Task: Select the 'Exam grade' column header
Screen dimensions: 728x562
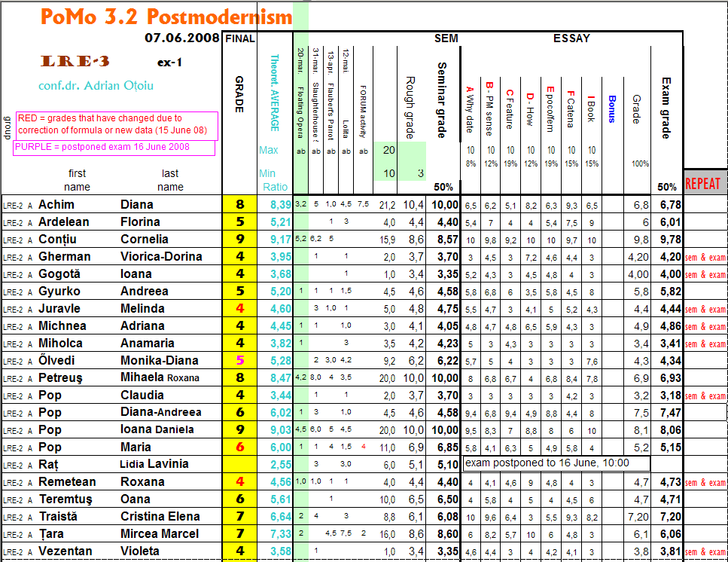Action: tap(666, 108)
